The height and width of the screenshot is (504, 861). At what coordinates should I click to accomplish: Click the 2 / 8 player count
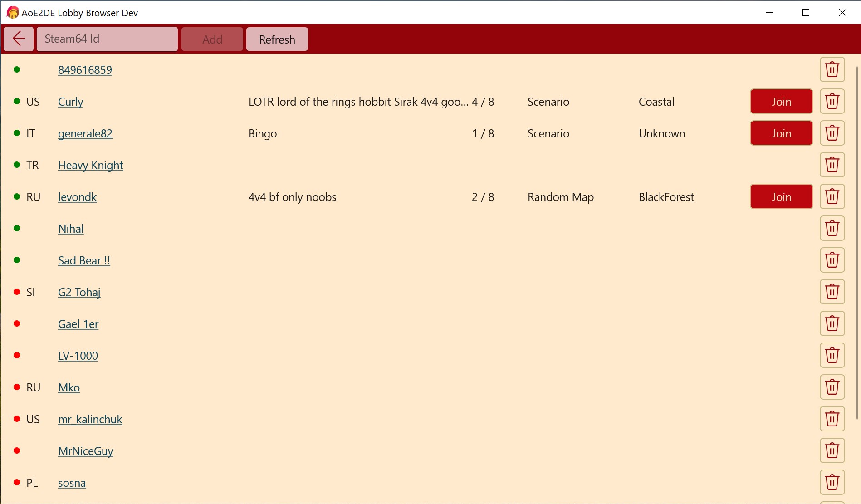coord(483,197)
